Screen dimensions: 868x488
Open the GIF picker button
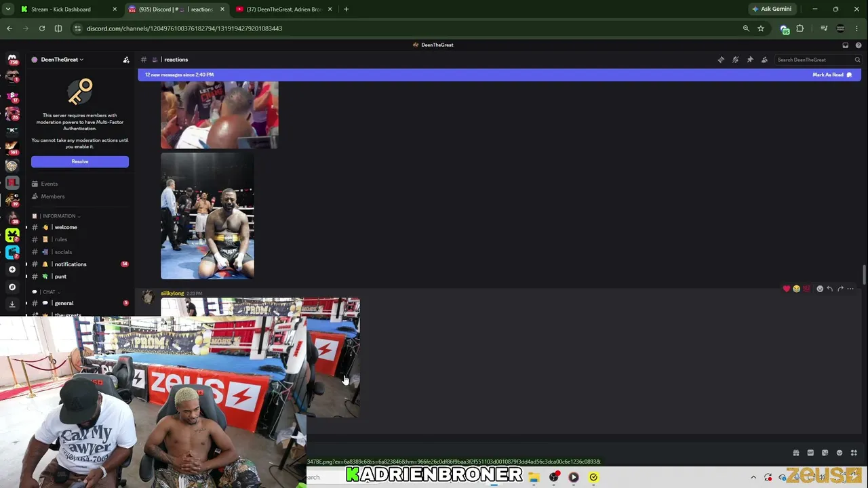(810, 453)
